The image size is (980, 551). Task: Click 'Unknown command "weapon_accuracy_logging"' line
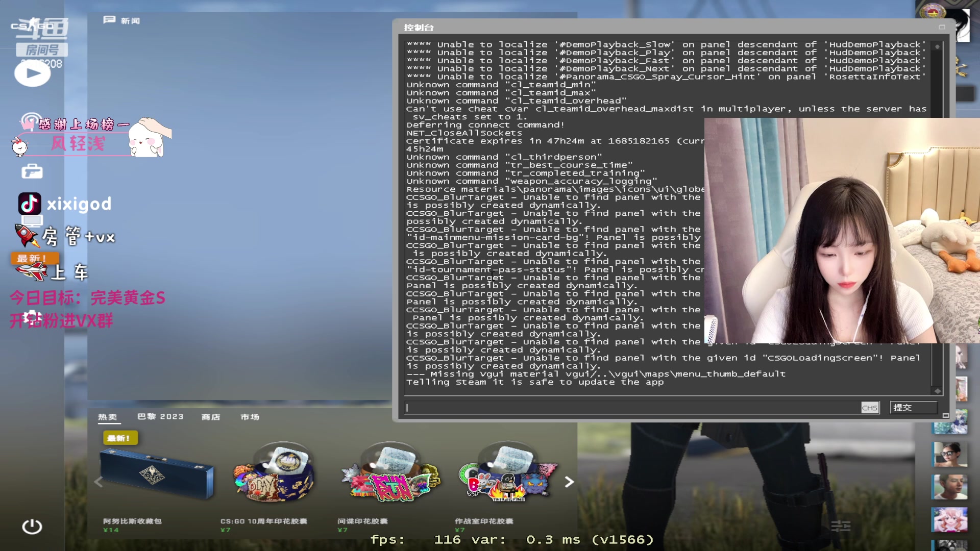532,182
